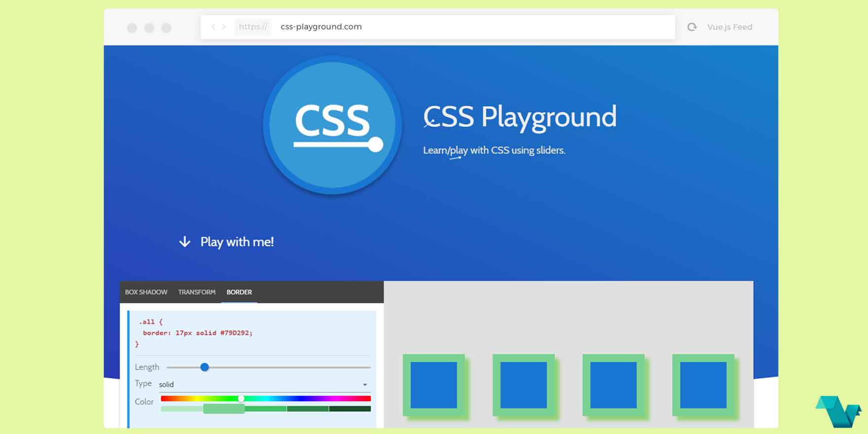Pick the medium green shade swatch
The height and width of the screenshot is (434, 868).
(266, 409)
